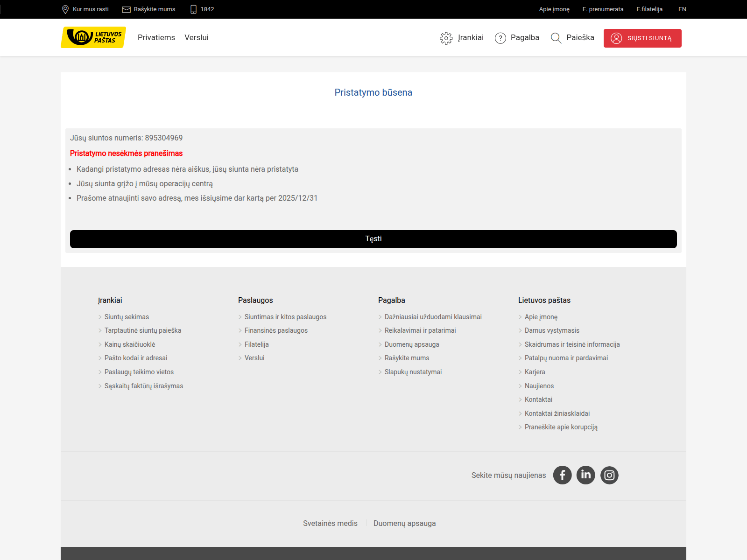This screenshot has height=560, width=747.
Task: Open Sąskaitų faktūrų išrašymas link
Action: tap(144, 386)
